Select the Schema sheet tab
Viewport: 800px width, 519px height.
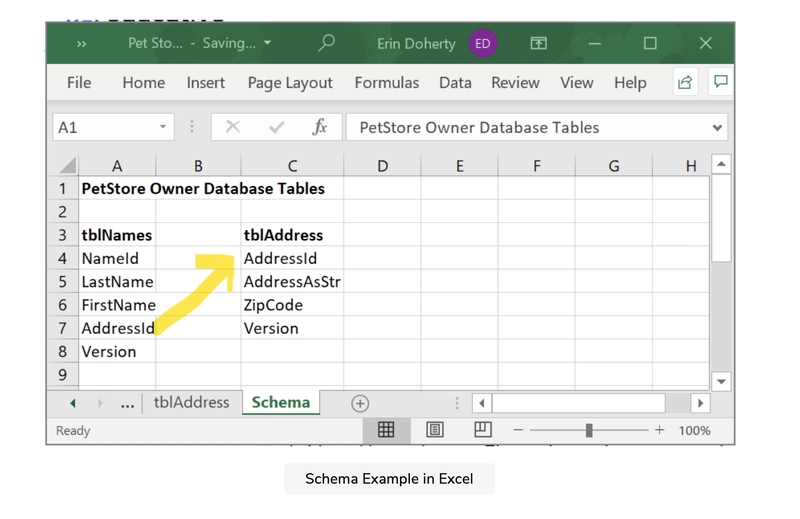pos(281,403)
